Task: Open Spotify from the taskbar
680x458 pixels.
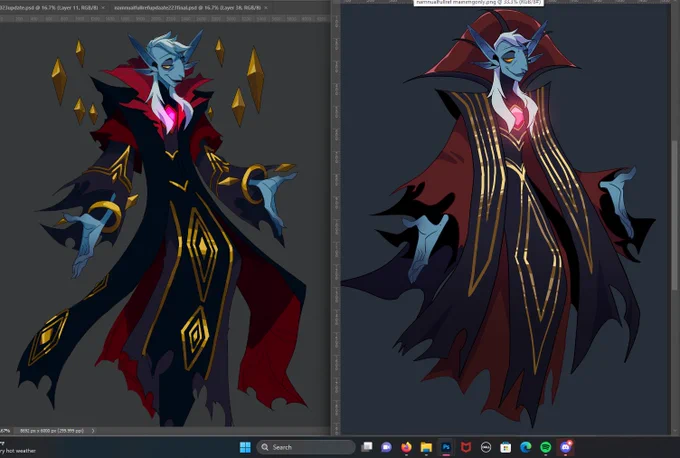Action: pyautogui.click(x=546, y=447)
